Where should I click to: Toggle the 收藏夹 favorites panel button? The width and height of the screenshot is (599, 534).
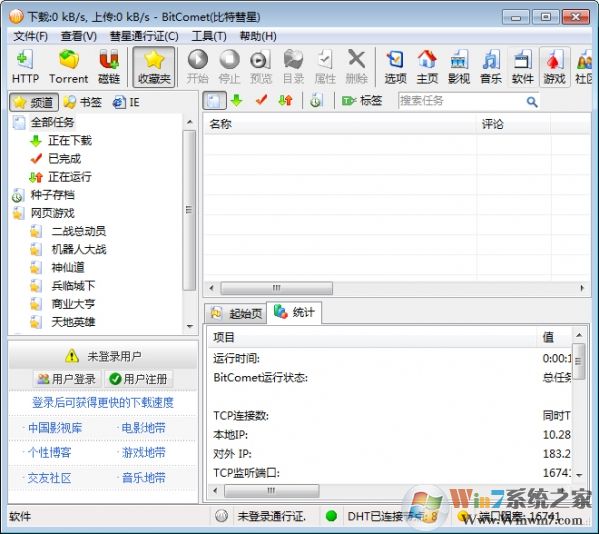pos(154,67)
